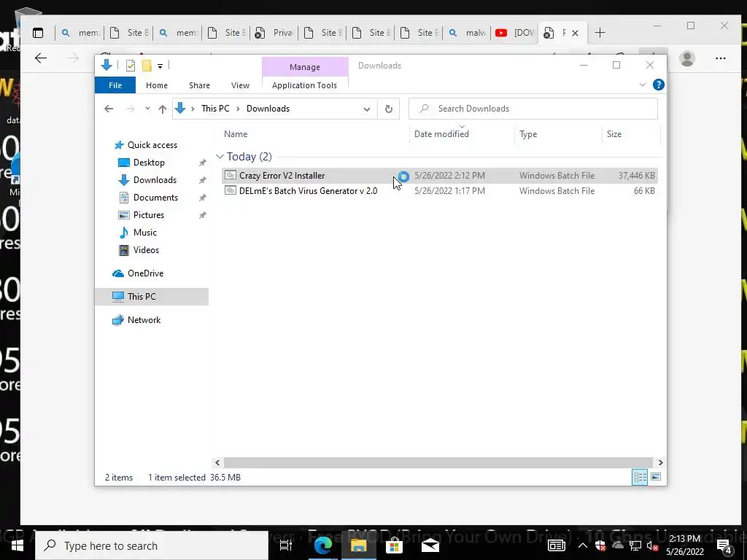Switch to the malw search tab
This screenshot has height=560, width=747.
467,33
